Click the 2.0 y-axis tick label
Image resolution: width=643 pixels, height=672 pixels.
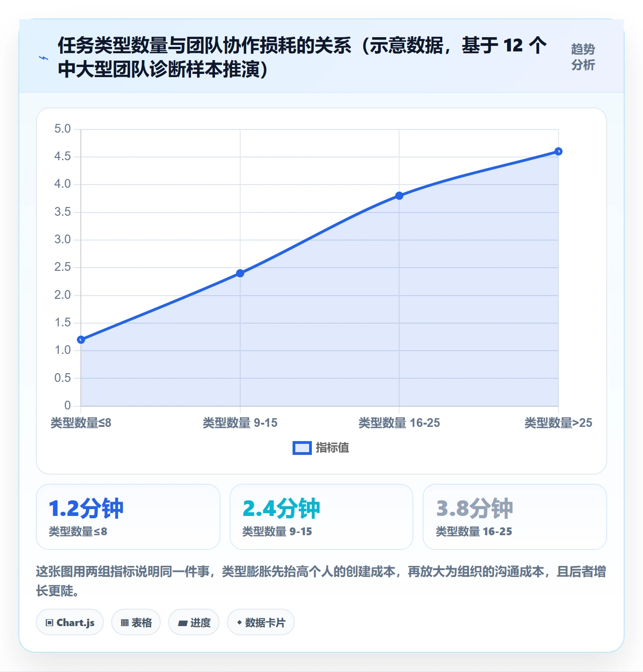click(x=62, y=295)
